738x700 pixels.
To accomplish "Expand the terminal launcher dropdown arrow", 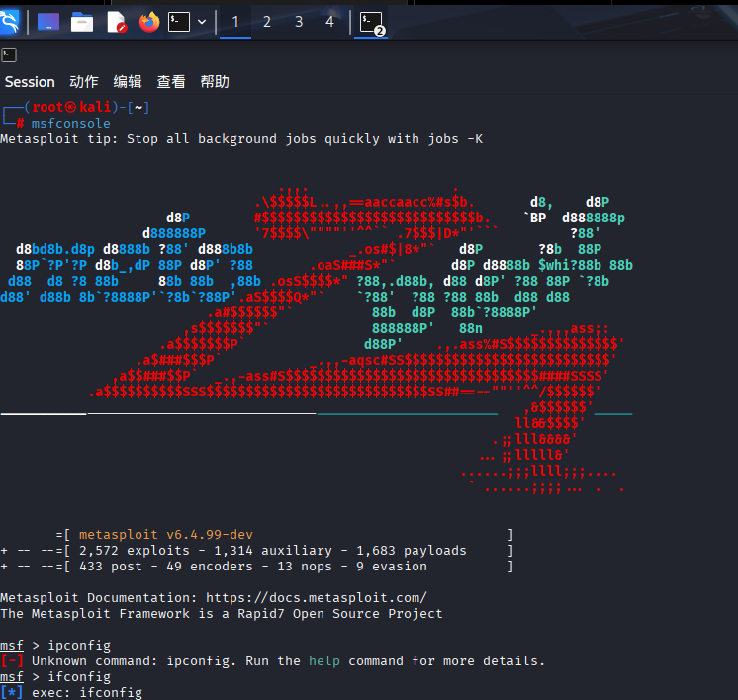I will tap(202, 22).
